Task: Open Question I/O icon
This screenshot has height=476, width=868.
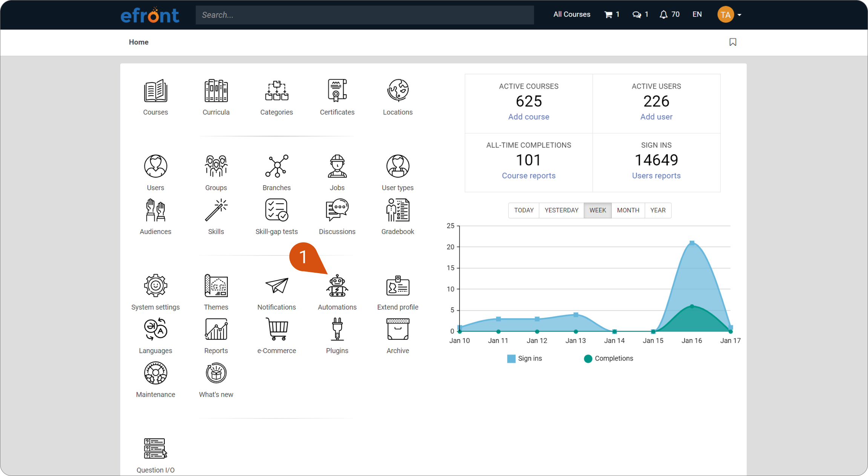Action: 155,448
